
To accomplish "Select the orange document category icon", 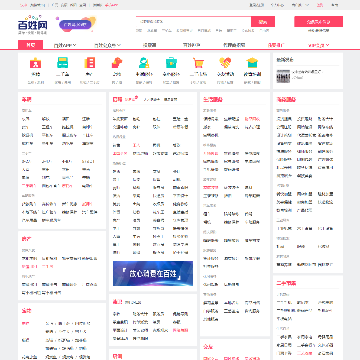I will pyautogui.click(x=90, y=63).
